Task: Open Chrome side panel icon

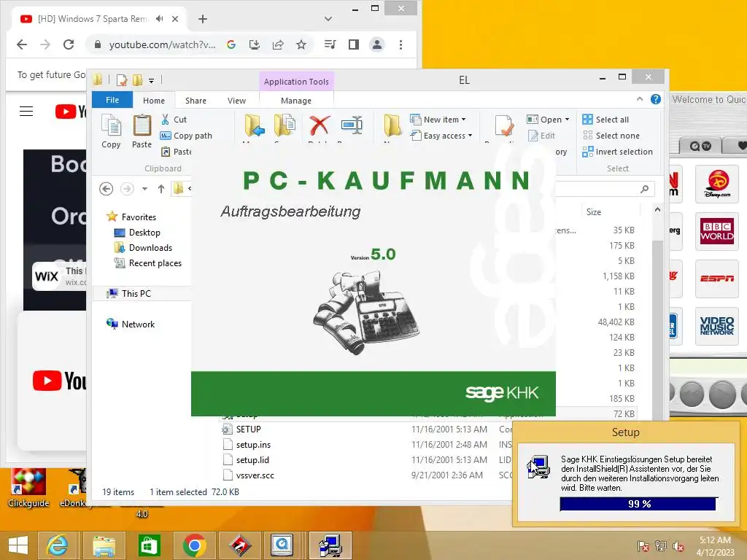Action: click(354, 44)
